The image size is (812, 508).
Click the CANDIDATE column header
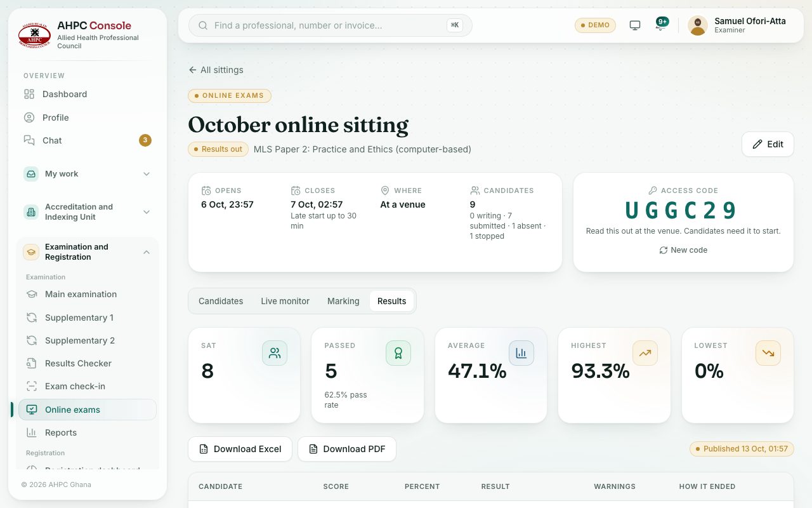tap(221, 486)
